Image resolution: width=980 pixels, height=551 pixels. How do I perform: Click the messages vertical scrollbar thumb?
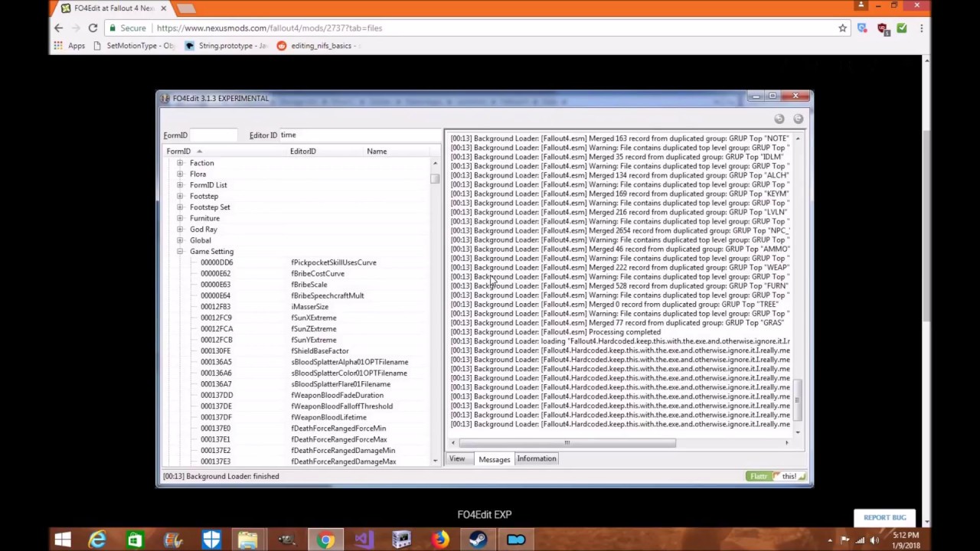798,399
